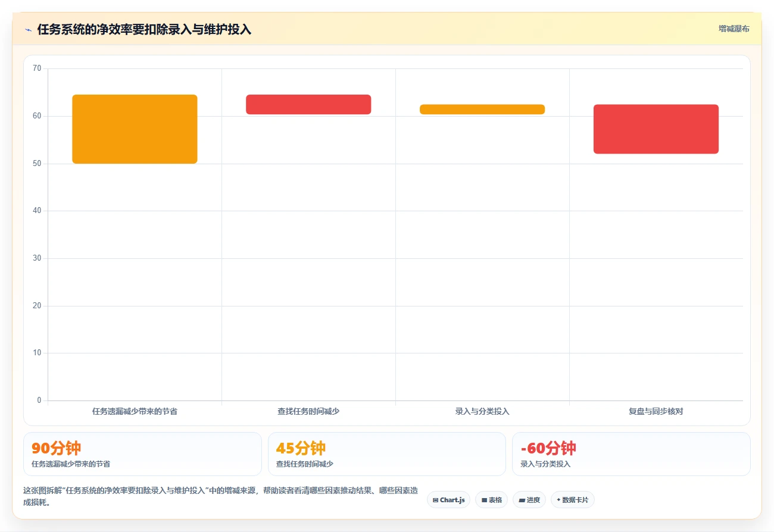Click the Chart.js chip

pos(448,500)
